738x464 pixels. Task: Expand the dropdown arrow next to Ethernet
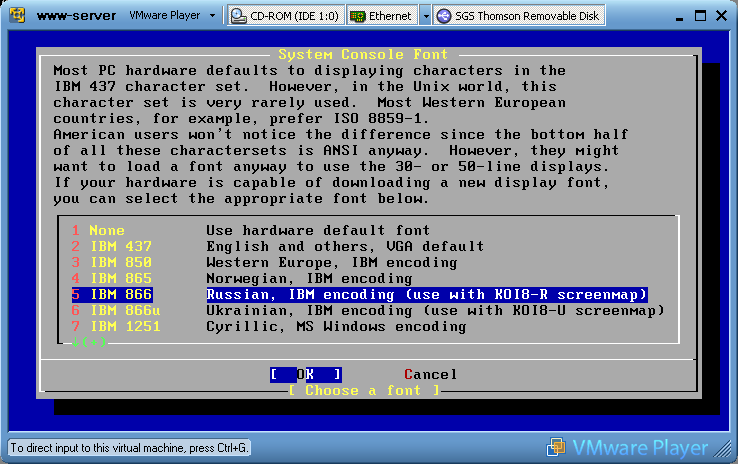click(x=425, y=16)
